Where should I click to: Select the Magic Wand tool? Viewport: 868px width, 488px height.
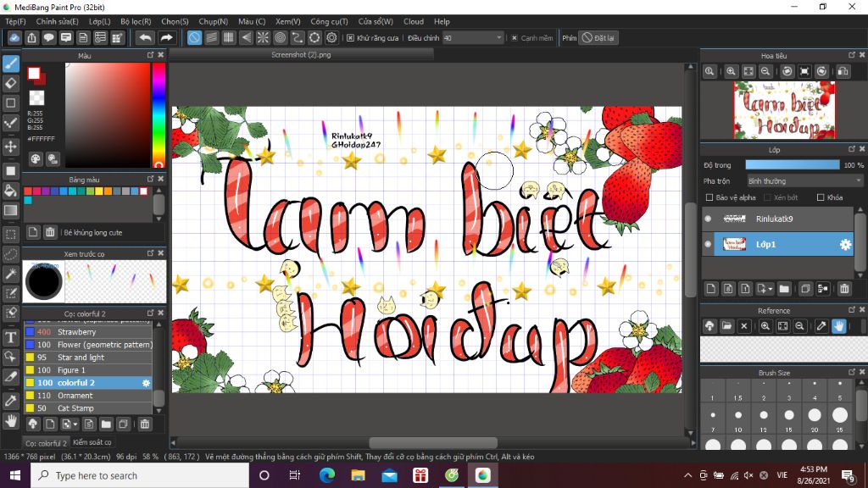click(10, 274)
